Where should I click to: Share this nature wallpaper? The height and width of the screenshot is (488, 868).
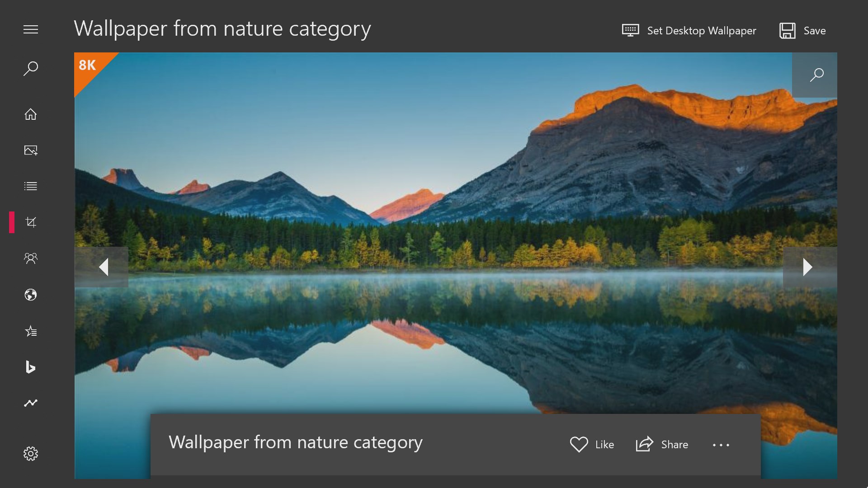coord(662,445)
